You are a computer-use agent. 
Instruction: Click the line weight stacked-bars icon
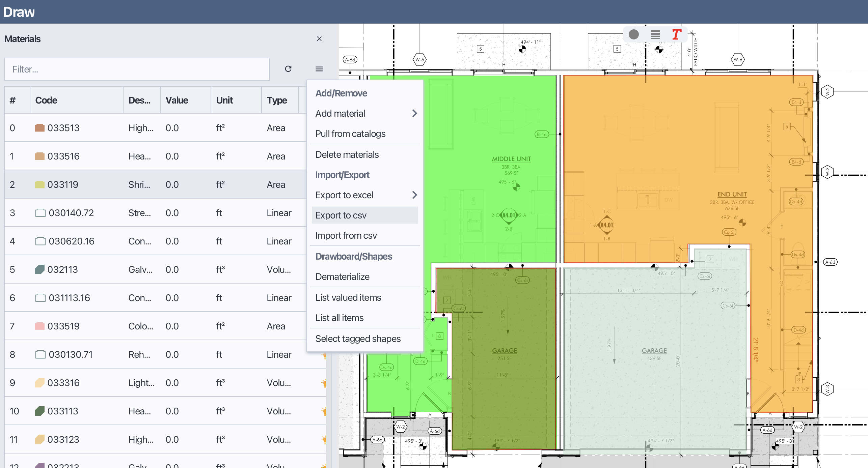click(655, 34)
